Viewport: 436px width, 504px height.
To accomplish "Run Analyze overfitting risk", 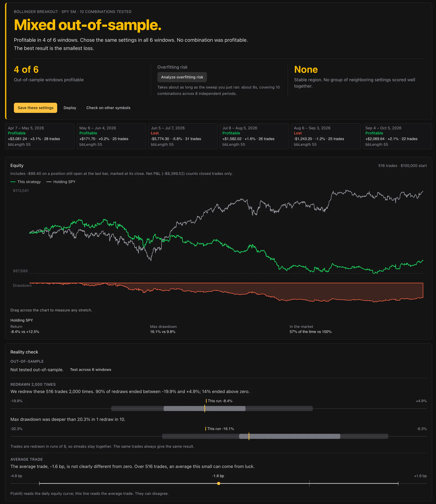I will coord(182,77).
